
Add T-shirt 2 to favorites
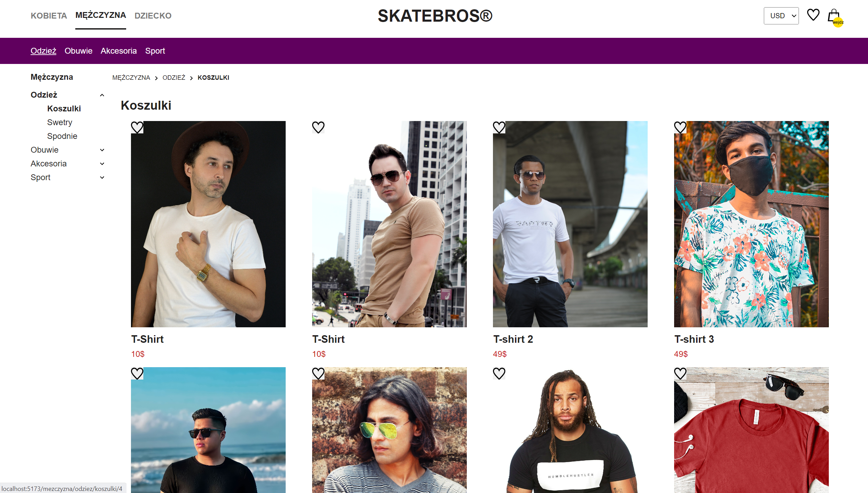pyautogui.click(x=499, y=127)
